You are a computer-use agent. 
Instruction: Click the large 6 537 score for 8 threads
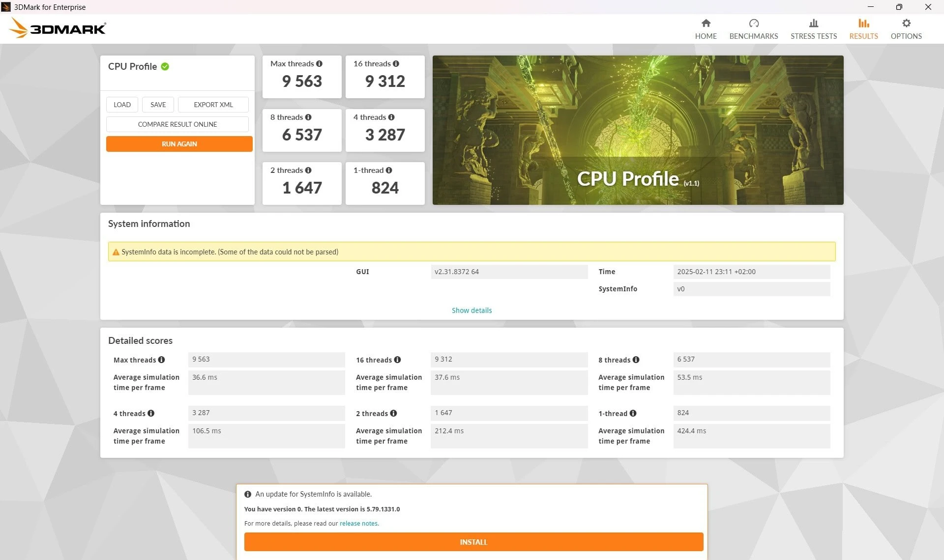[x=302, y=135]
